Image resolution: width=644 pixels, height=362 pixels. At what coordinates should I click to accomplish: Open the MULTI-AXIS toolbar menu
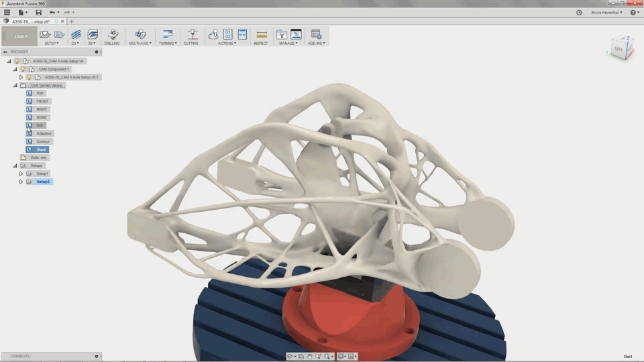coord(140,43)
